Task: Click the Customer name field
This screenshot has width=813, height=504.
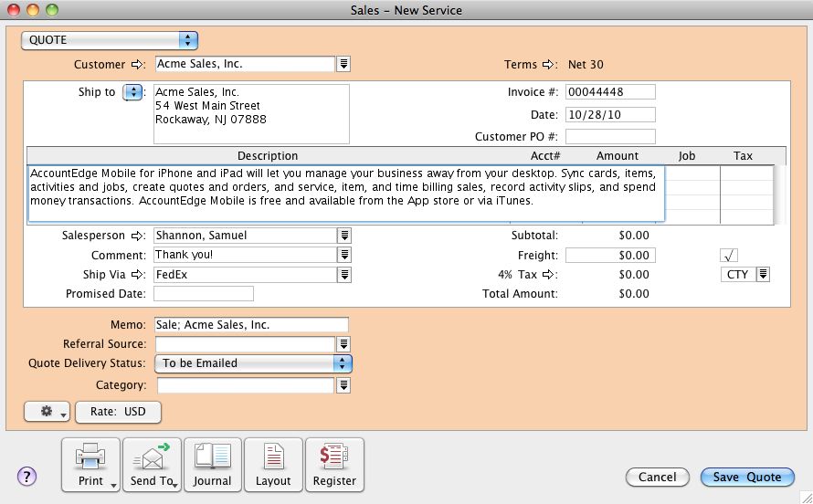Action: (x=245, y=64)
